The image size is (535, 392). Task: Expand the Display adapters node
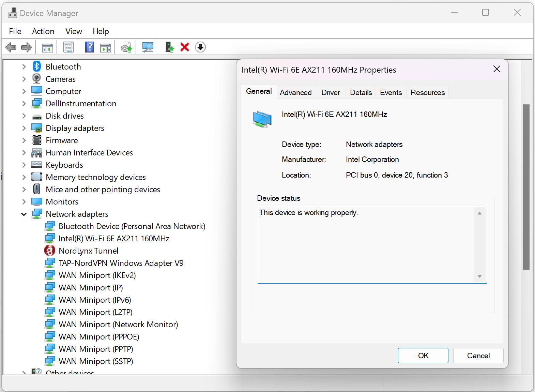coord(24,128)
